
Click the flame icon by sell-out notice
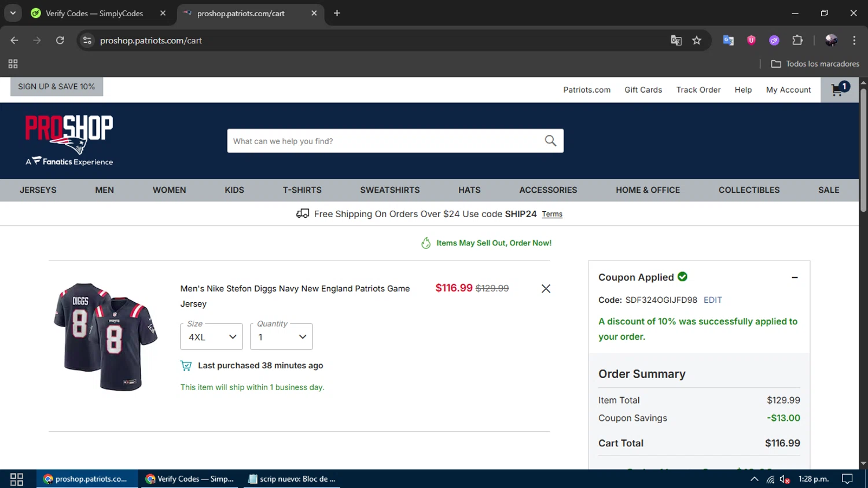coord(426,243)
